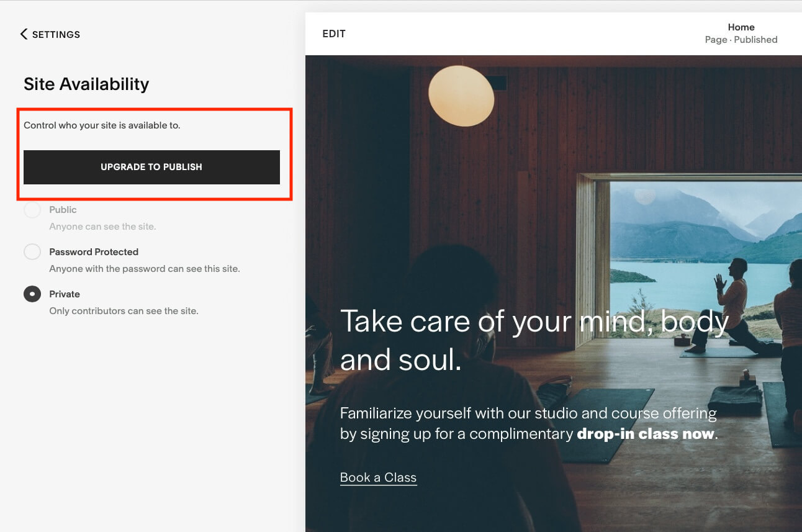Click the back chevron arrow beside Settings

[x=24, y=34]
